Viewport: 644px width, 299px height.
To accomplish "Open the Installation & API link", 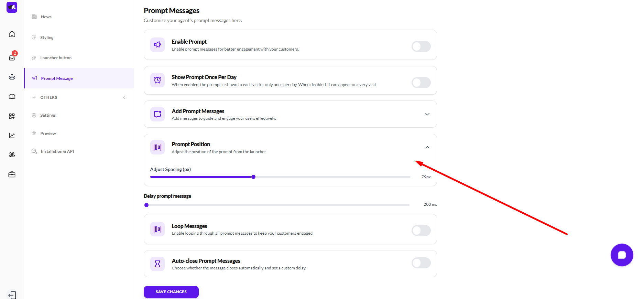I will coord(57,151).
